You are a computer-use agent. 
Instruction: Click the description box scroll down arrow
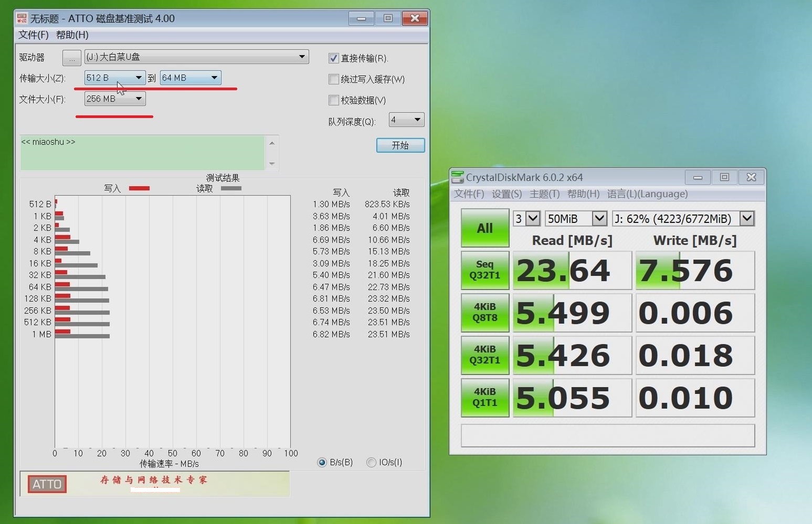coord(272,164)
